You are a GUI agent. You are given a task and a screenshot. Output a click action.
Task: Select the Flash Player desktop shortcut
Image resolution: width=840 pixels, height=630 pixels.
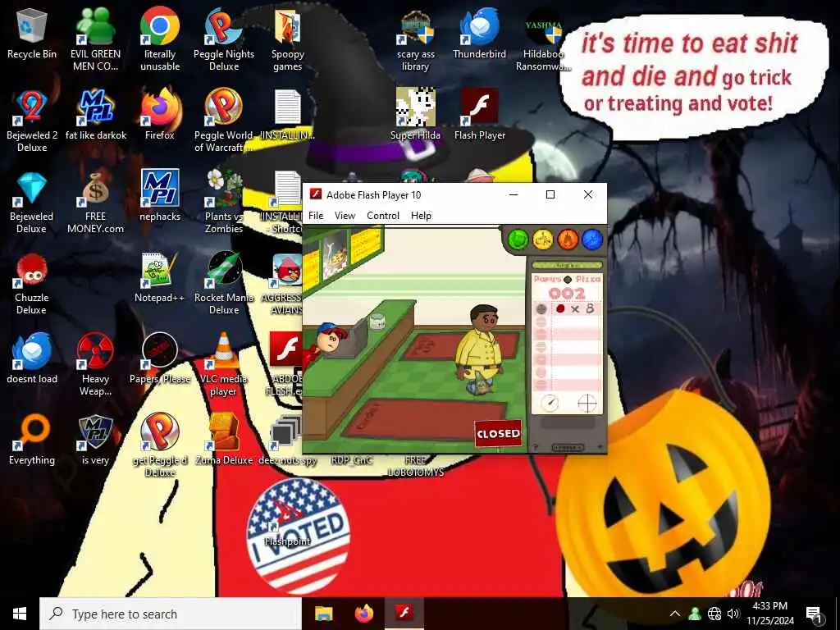click(479, 115)
